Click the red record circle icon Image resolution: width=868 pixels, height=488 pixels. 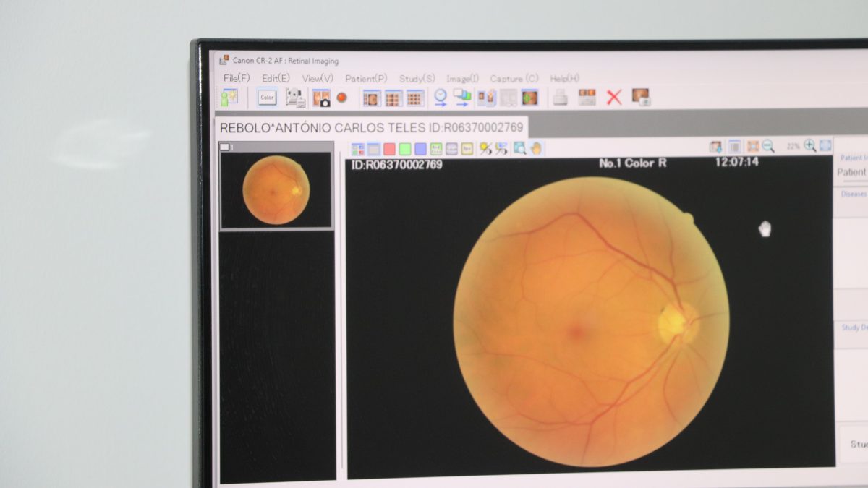(341, 98)
